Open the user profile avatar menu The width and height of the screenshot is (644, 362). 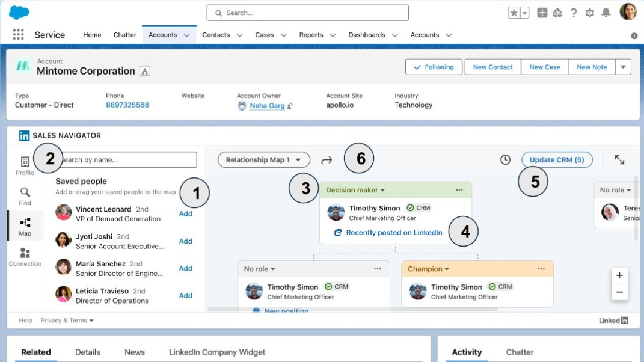[628, 11]
